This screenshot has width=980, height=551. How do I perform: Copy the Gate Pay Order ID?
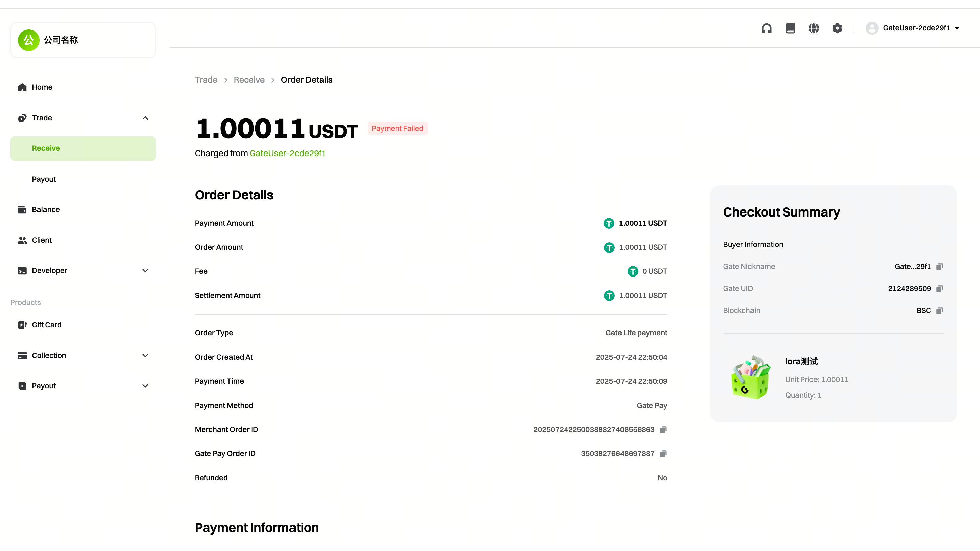click(x=663, y=453)
